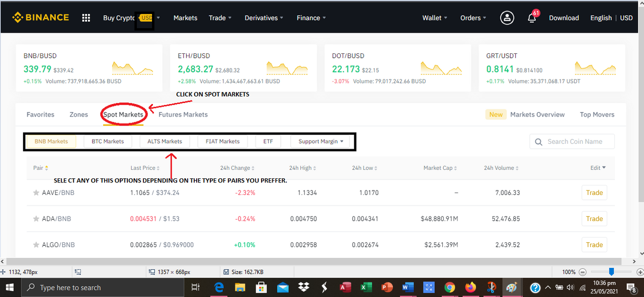Launch Microsoft Edge from the taskbar
This screenshot has width=644, height=297.
coord(219,287)
